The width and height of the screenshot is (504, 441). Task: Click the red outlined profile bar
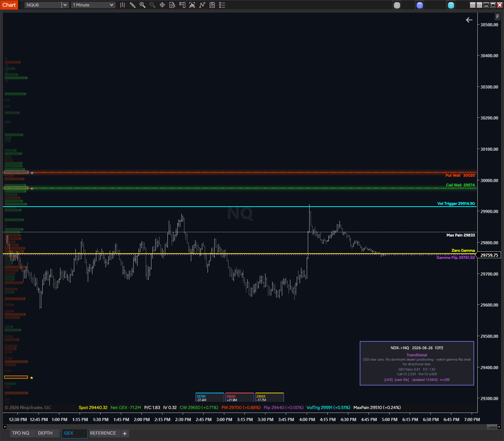pyautogui.click(x=16, y=188)
